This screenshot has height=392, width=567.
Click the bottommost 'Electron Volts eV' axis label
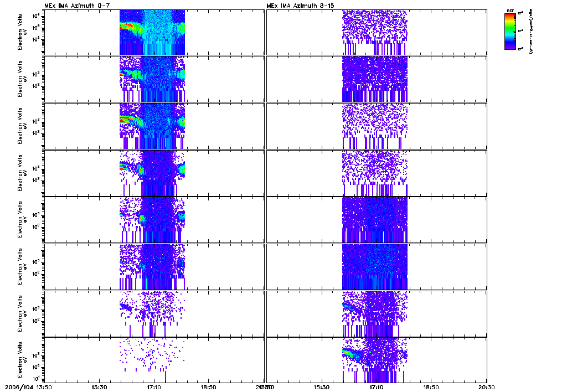[22, 360]
